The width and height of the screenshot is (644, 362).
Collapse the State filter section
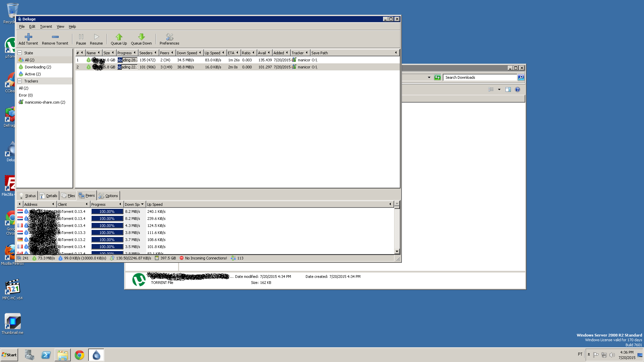tap(20, 53)
